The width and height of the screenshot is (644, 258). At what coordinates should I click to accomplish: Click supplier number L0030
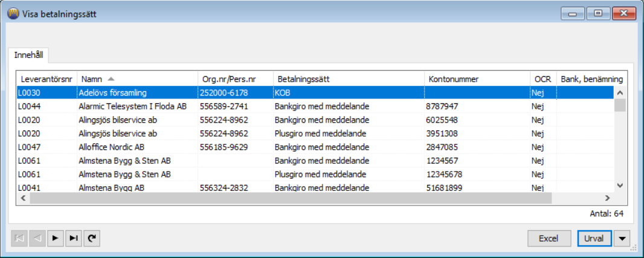[x=29, y=93]
